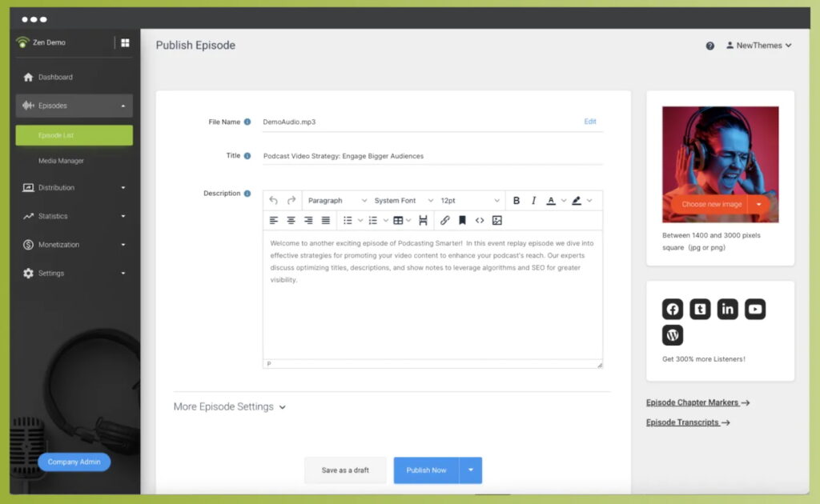
Task: Open Media Manager in the sidebar
Action: tap(61, 161)
